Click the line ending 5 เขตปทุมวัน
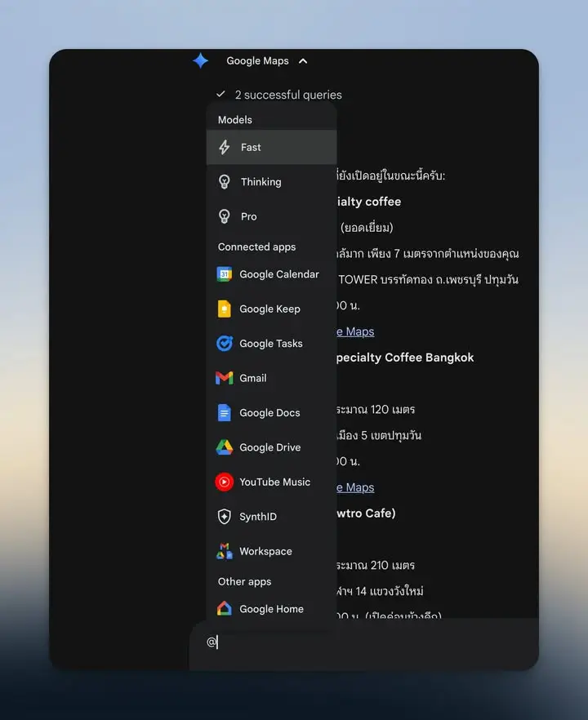Screen dimensions: 588x720 379,435
